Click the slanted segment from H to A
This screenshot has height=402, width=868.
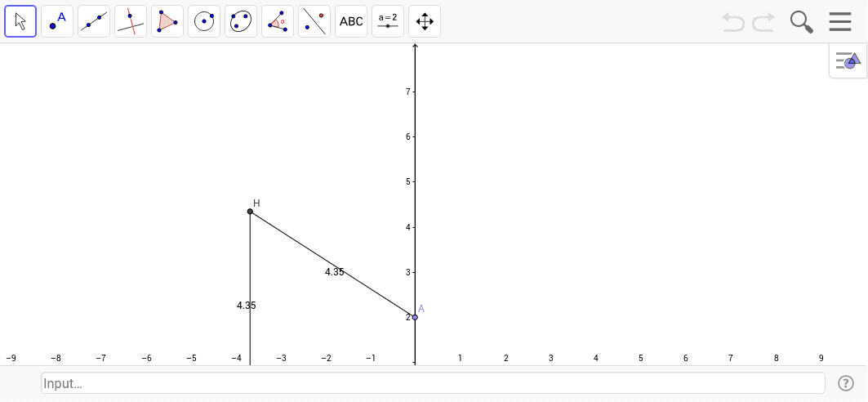tap(332, 264)
